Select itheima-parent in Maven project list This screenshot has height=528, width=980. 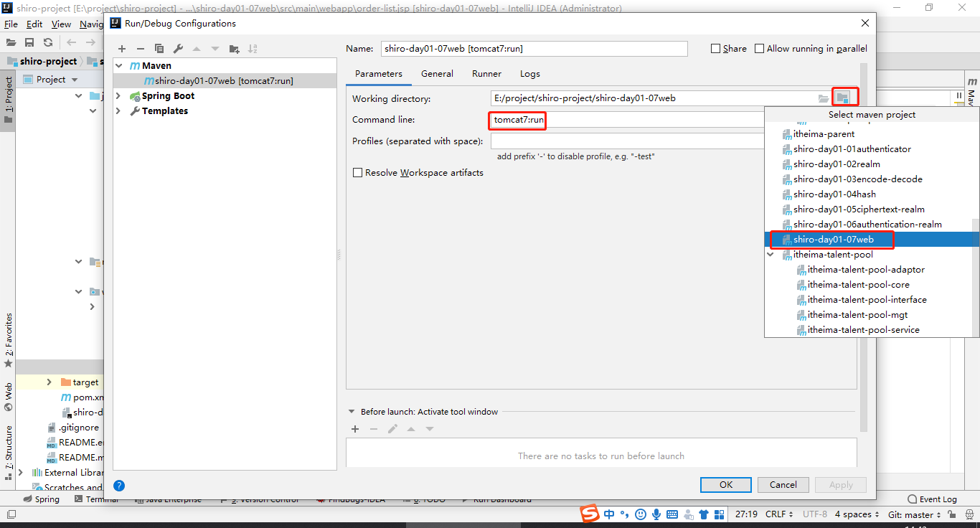[867, 134]
